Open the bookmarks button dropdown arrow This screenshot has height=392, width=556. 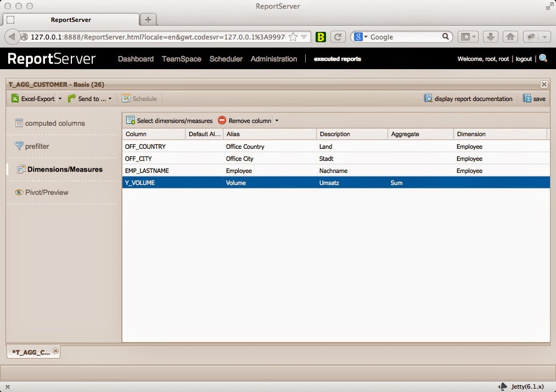(x=474, y=37)
